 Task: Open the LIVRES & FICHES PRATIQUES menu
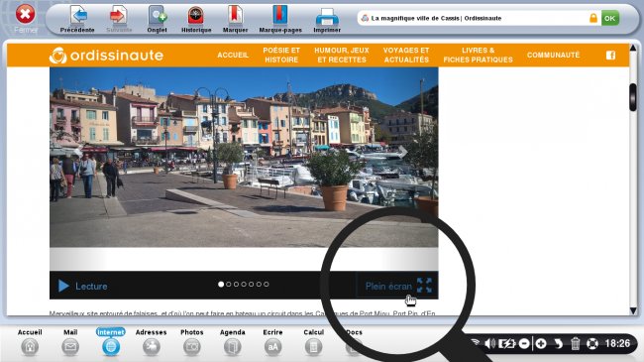[x=479, y=55]
